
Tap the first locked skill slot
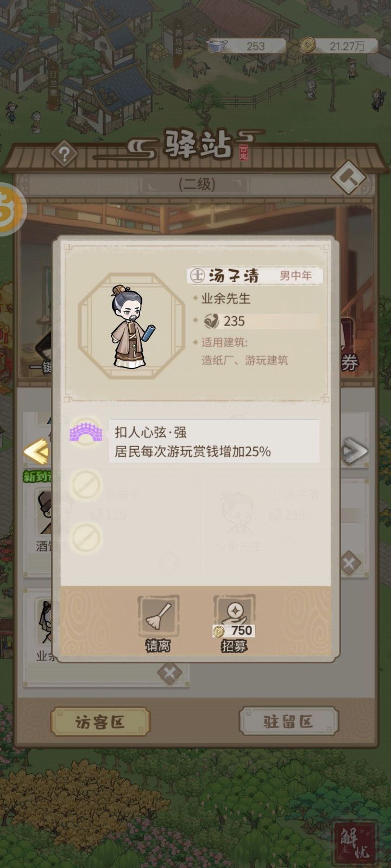86,485
